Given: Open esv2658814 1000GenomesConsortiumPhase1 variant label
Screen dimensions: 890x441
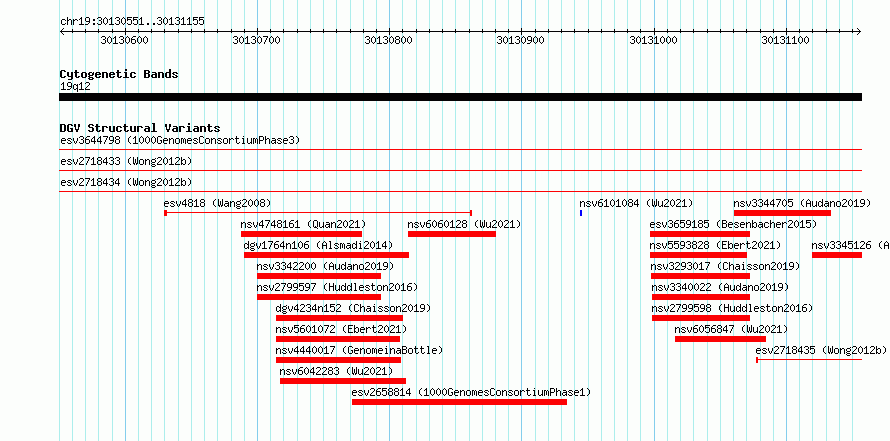Looking at the screenshot, I should [471, 392].
